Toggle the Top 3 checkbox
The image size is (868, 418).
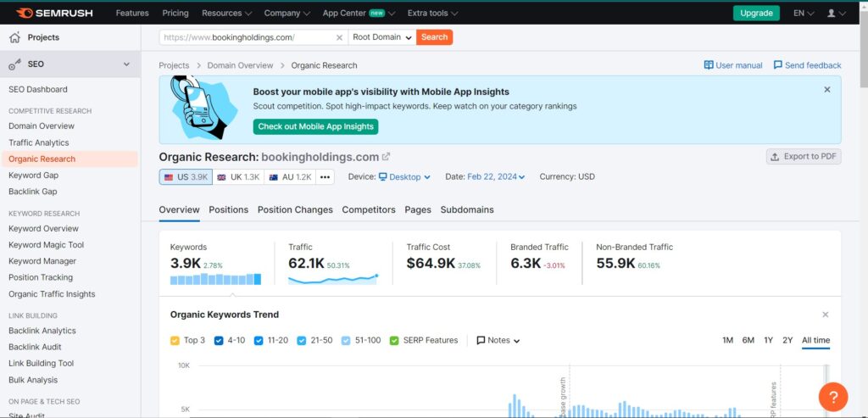(x=175, y=341)
